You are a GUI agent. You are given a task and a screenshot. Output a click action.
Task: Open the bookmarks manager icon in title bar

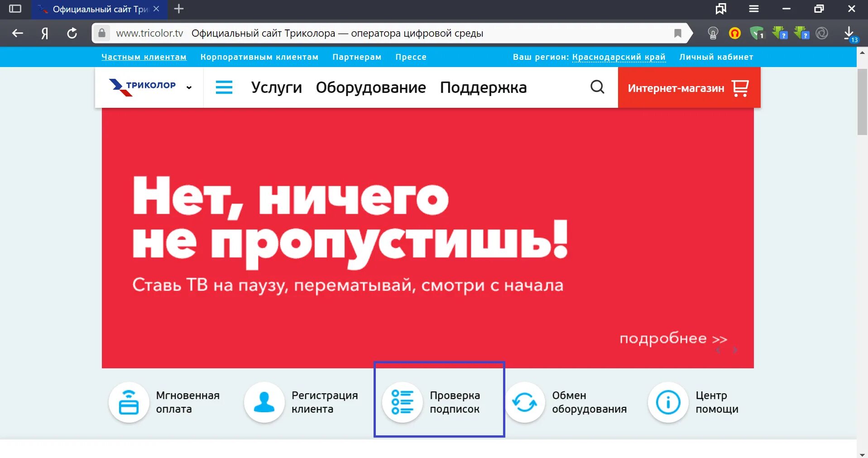point(721,9)
